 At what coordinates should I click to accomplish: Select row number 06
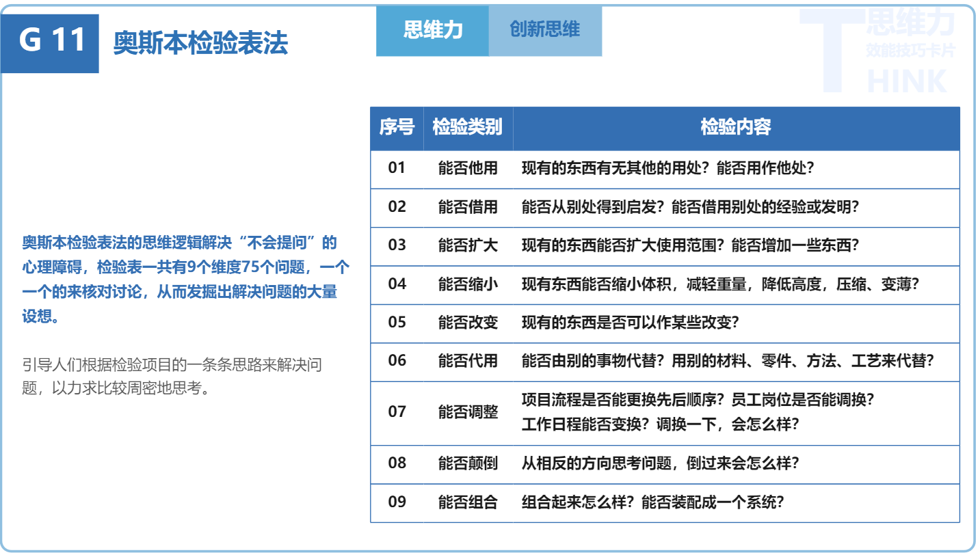(397, 360)
